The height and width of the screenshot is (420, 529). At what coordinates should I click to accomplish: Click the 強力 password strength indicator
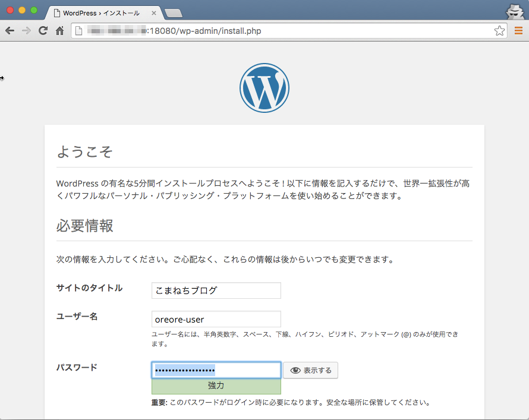click(x=216, y=386)
